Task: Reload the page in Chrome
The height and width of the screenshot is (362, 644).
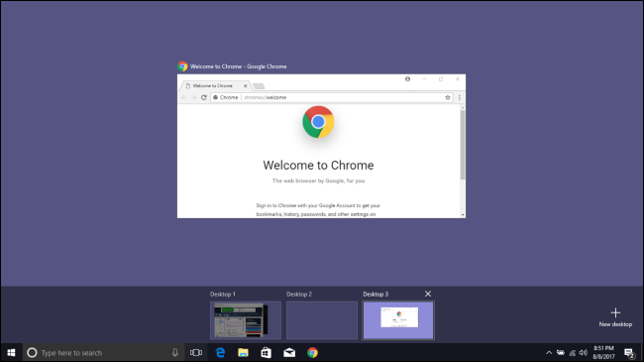Action: click(204, 97)
